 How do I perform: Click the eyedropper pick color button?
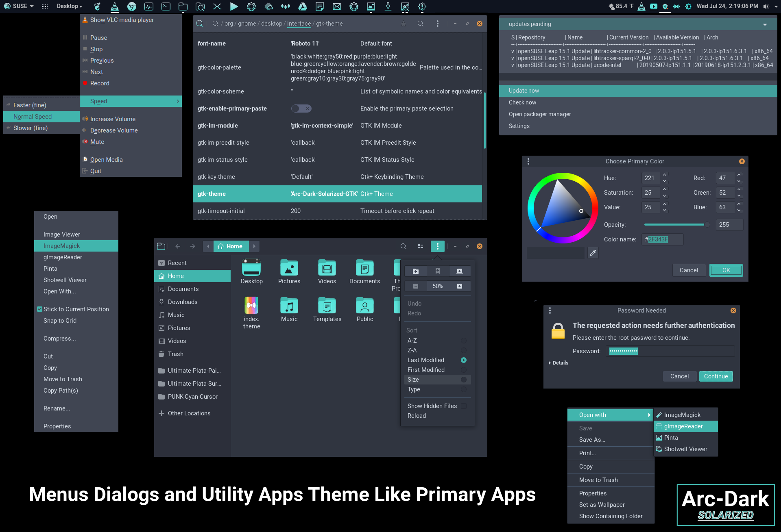pos(593,253)
